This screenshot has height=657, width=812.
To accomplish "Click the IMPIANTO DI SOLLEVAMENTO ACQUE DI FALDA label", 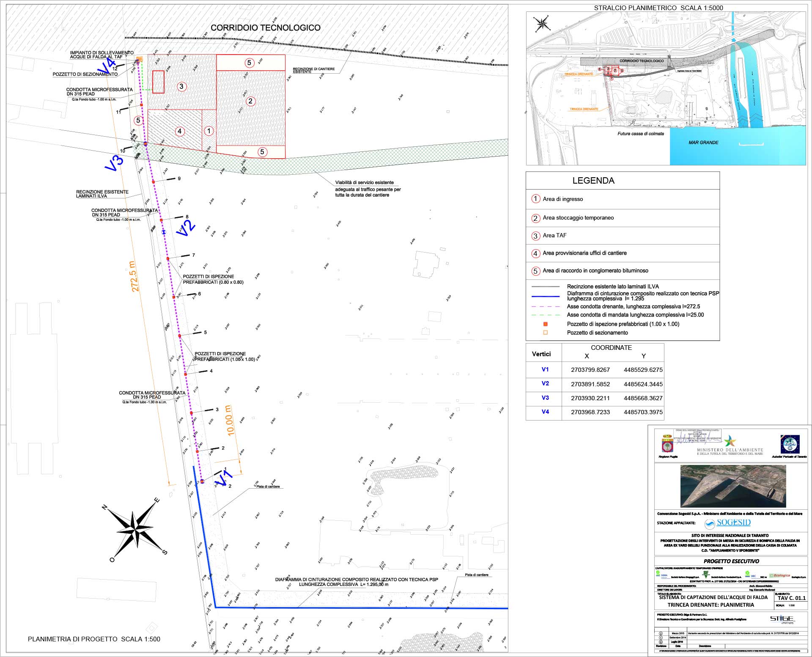I will (102, 55).
